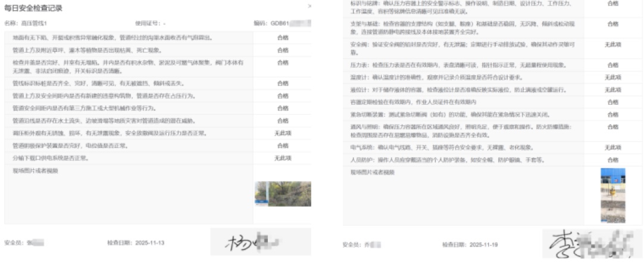Open the right record's on-site photo thumbnail

[x=612, y=194]
